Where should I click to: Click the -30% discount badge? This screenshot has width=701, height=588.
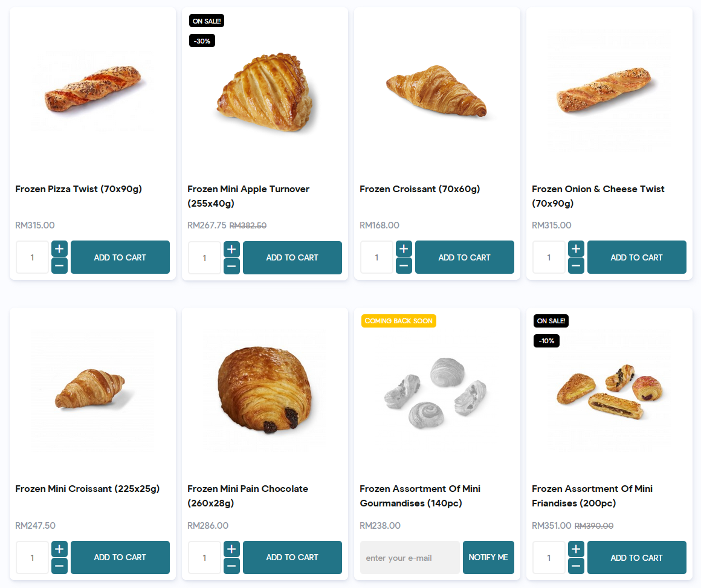(x=202, y=40)
